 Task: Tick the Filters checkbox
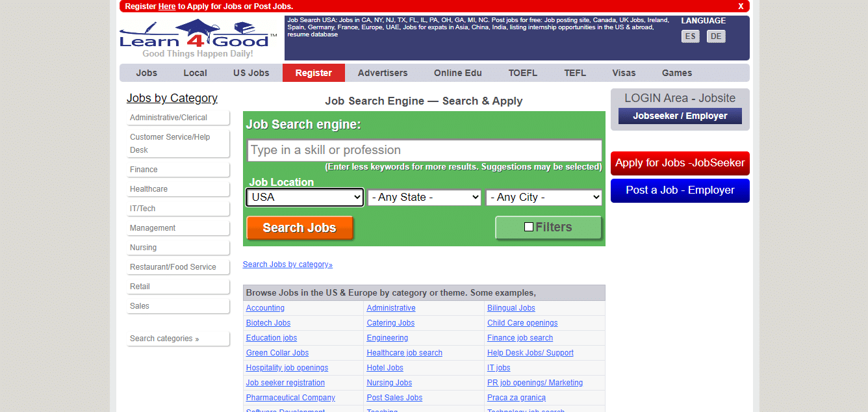click(529, 227)
